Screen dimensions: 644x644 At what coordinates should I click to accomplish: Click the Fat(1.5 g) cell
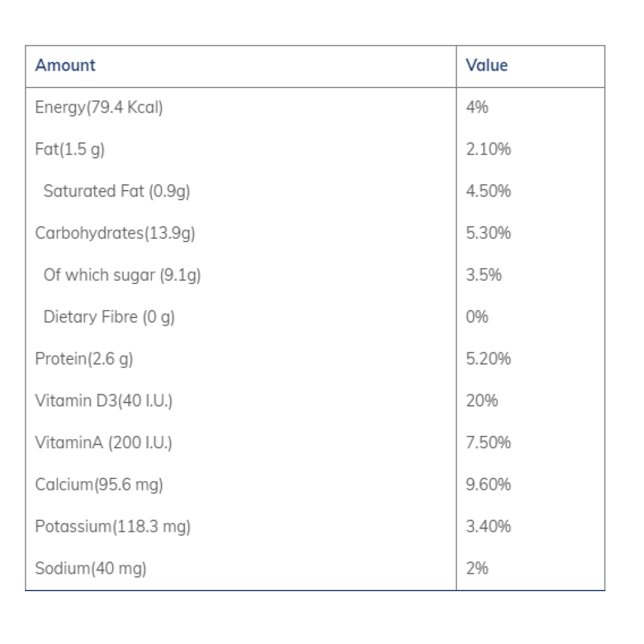70,149
